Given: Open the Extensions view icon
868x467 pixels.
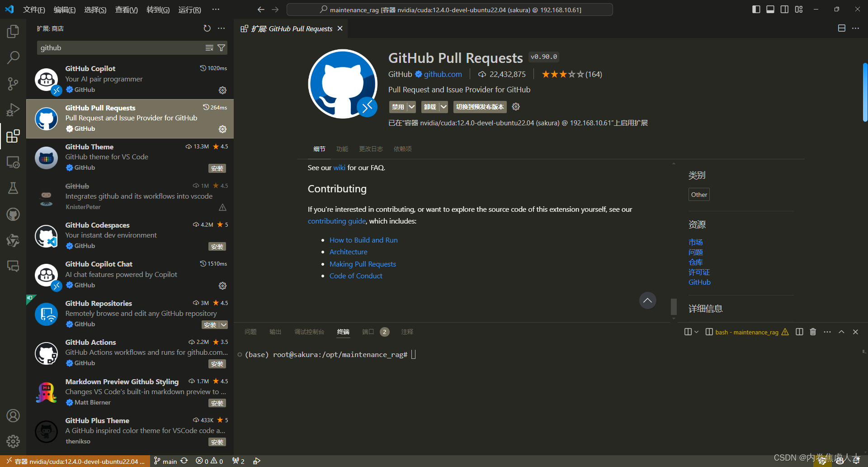Looking at the screenshot, I should click(13, 136).
